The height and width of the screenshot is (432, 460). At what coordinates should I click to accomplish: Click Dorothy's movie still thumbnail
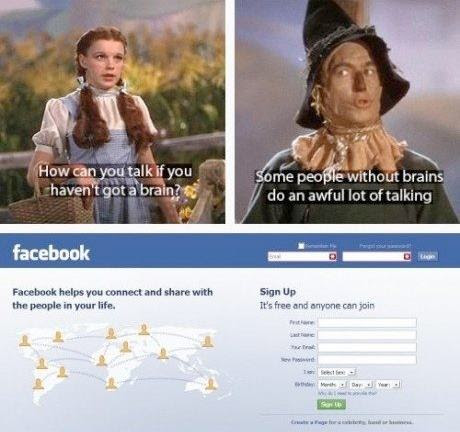click(112, 112)
